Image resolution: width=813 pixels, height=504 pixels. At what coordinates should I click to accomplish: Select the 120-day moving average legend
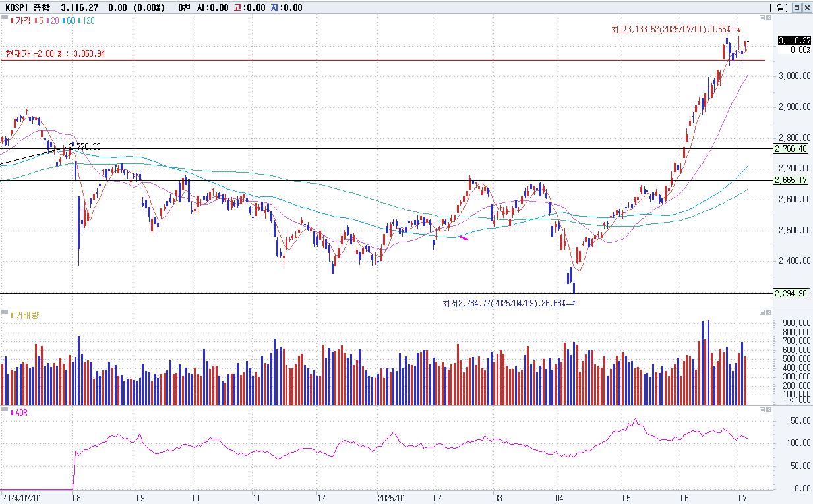click(x=86, y=20)
